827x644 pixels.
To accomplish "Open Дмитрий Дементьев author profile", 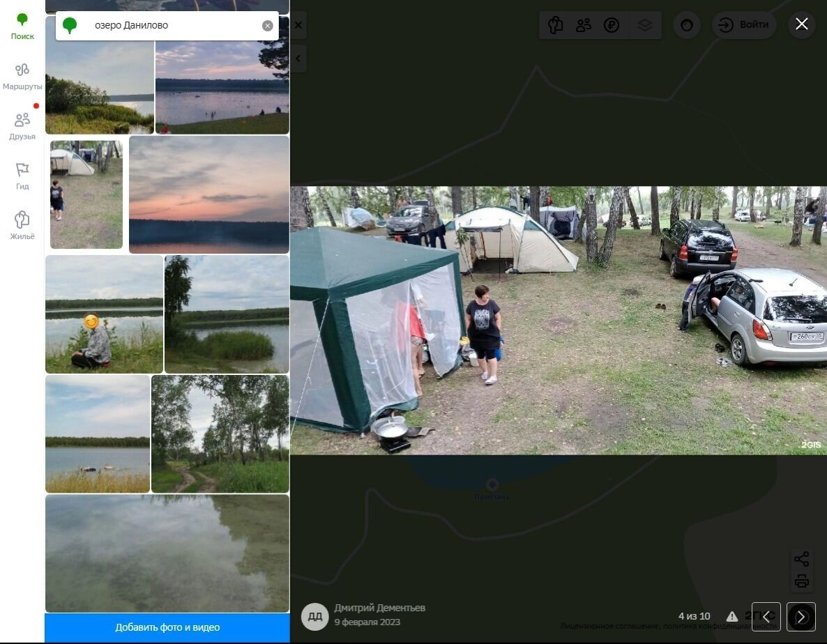I will pyautogui.click(x=379, y=608).
